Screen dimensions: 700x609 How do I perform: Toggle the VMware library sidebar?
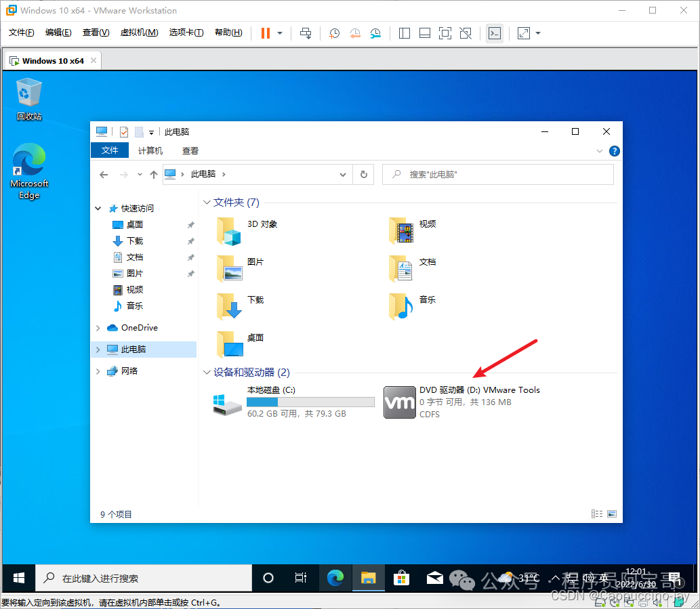click(x=405, y=33)
